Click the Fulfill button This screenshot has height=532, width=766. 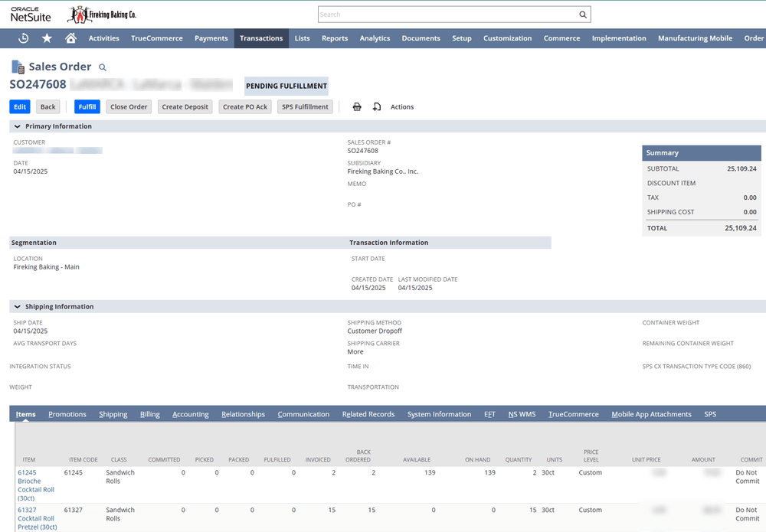pos(87,106)
